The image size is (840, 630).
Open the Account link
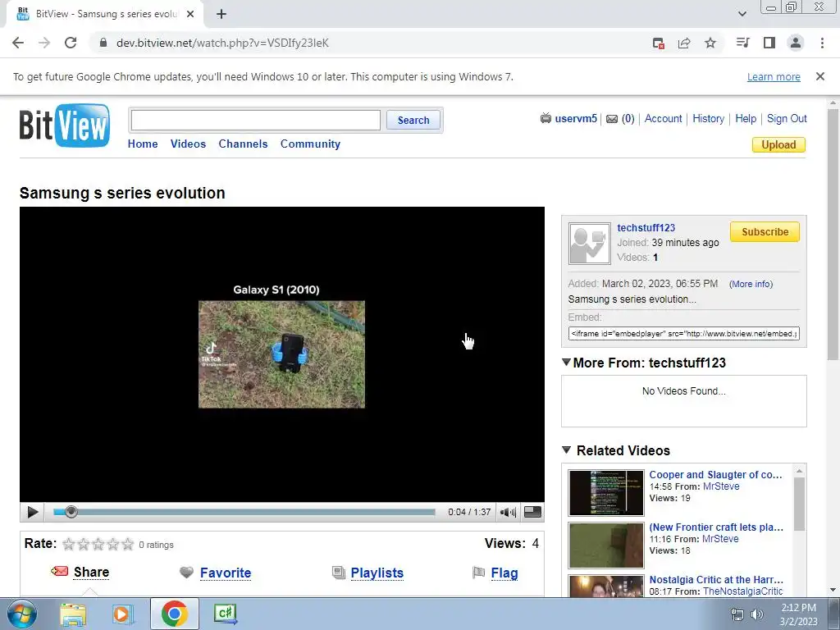coord(663,118)
